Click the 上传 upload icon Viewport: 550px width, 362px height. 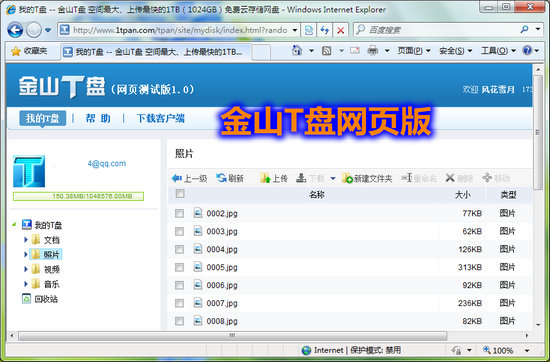(266, 178)
